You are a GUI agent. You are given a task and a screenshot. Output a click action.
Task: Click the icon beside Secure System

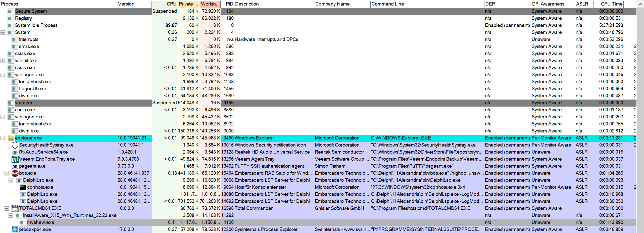11,11
